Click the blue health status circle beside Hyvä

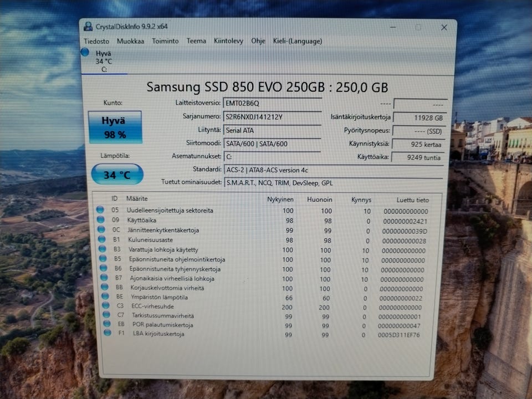coord(85,52)
